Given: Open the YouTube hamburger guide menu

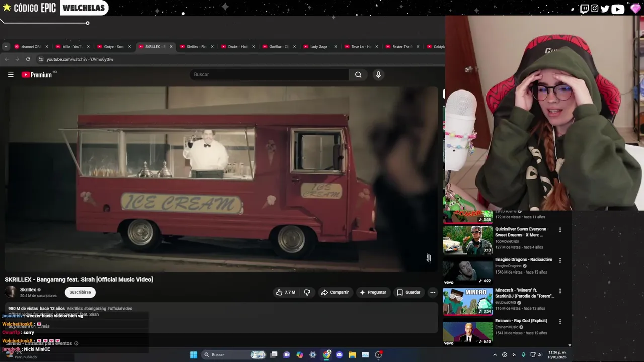Looking at the screenshot, I should pos(11,75).
